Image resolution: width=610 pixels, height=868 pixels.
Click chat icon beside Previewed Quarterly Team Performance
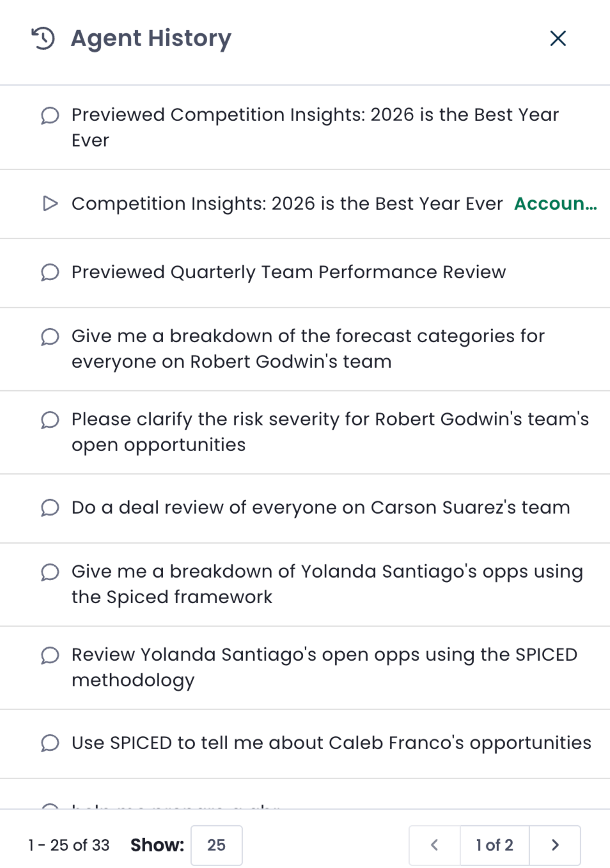[x=50, y=272]
